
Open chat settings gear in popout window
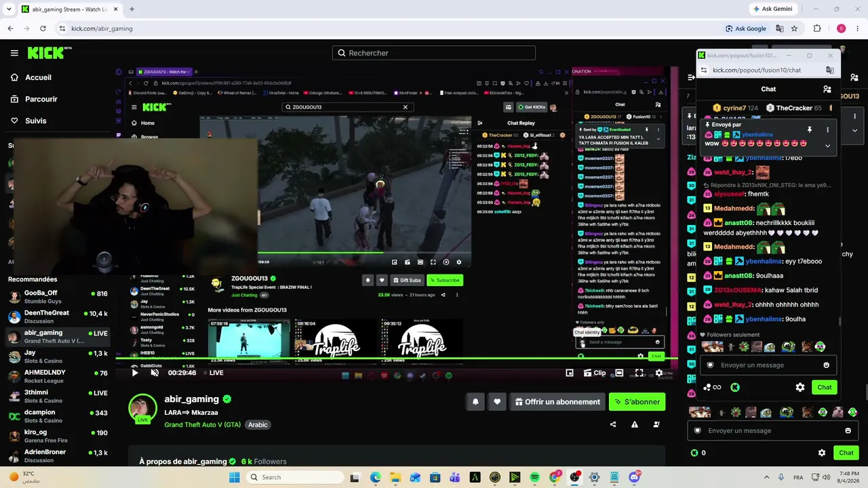coord(800,387)
